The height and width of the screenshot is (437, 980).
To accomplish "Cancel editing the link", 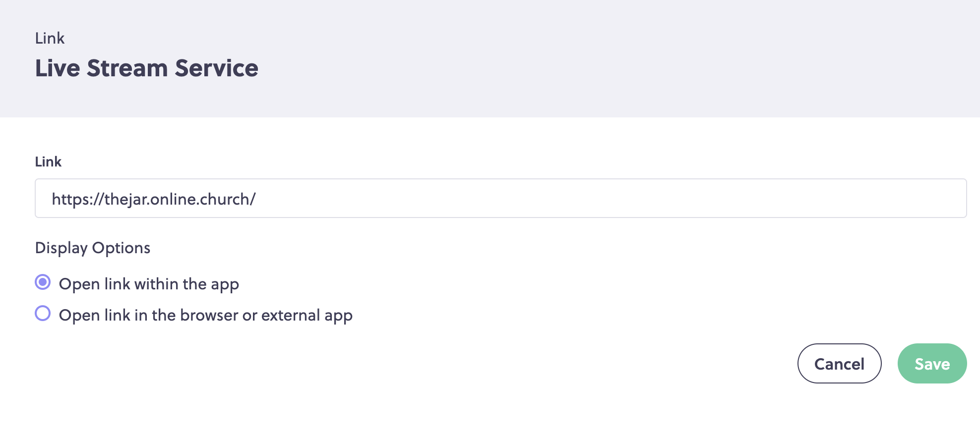I will click(x=839, y=364).
